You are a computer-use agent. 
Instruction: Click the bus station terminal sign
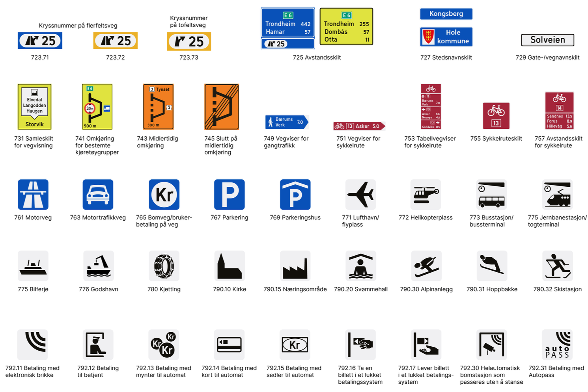[491, 195]
